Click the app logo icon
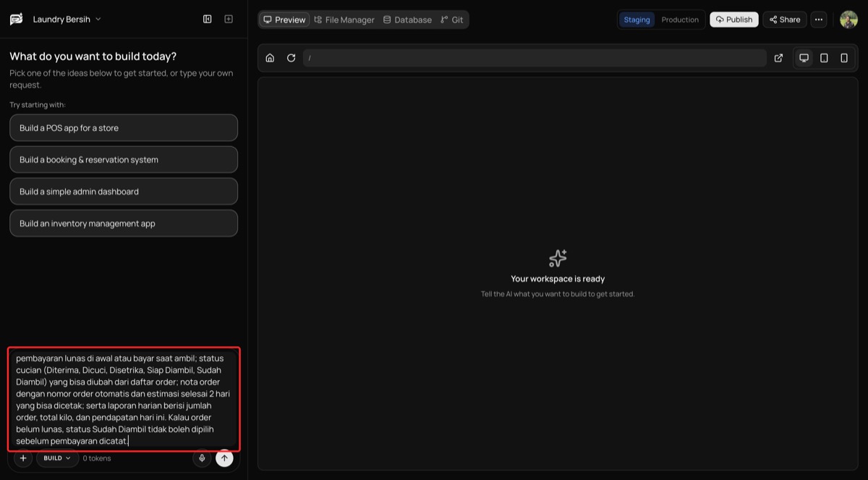This screenshot has height=480, width=868. point(16,19)
